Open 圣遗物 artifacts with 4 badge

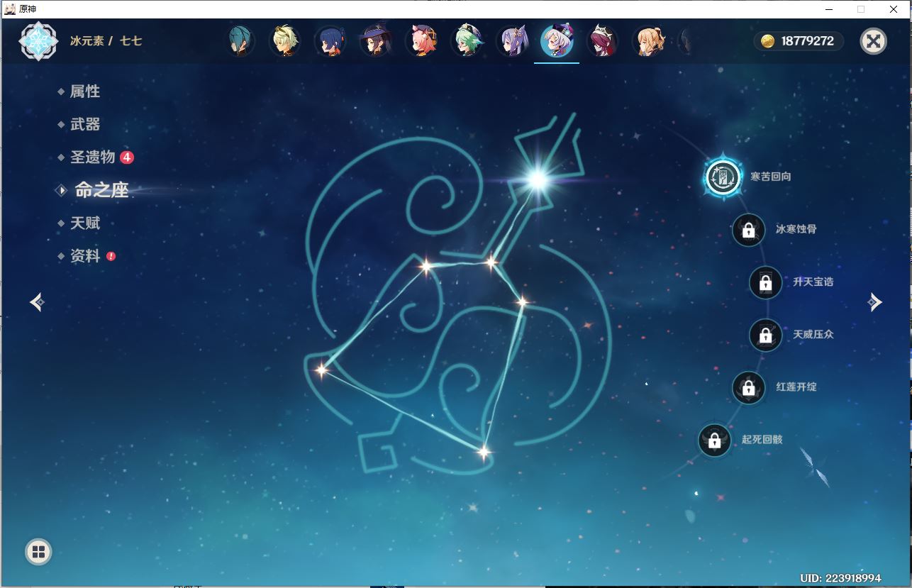pos(92,157)
